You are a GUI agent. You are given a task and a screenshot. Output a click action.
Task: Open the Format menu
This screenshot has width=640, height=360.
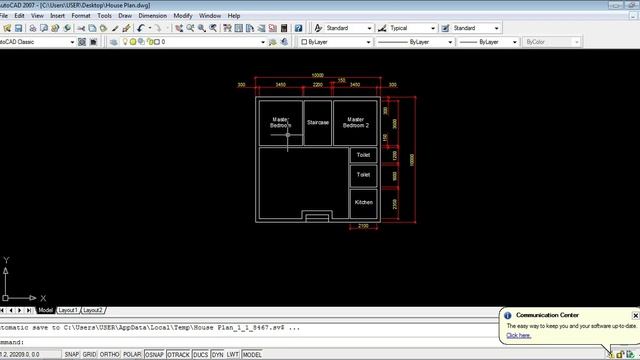81,16
